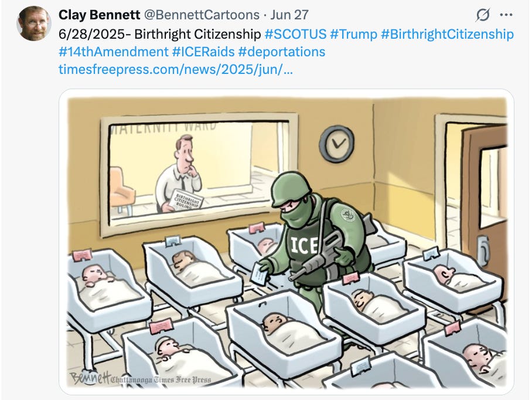532x400 pixels.
Task: Open the #ICERaids hashtag
Action: click(x=203, y=52)
